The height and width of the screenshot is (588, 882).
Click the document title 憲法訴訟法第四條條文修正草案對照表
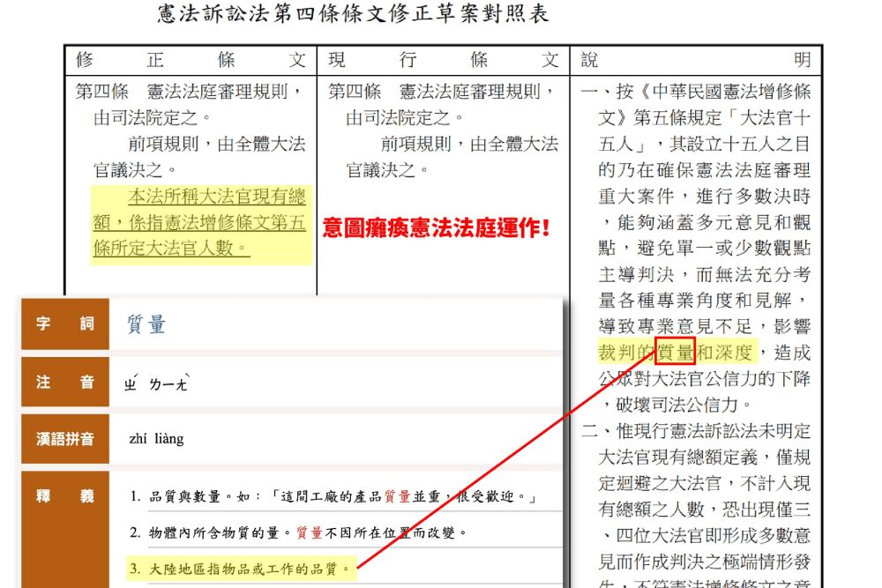pos(353,15)
